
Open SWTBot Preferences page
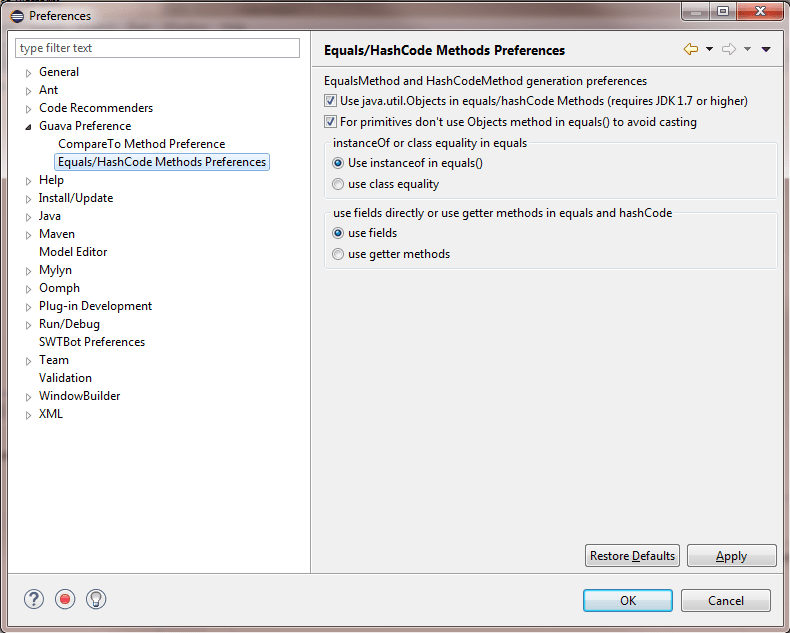coord(92,342)
